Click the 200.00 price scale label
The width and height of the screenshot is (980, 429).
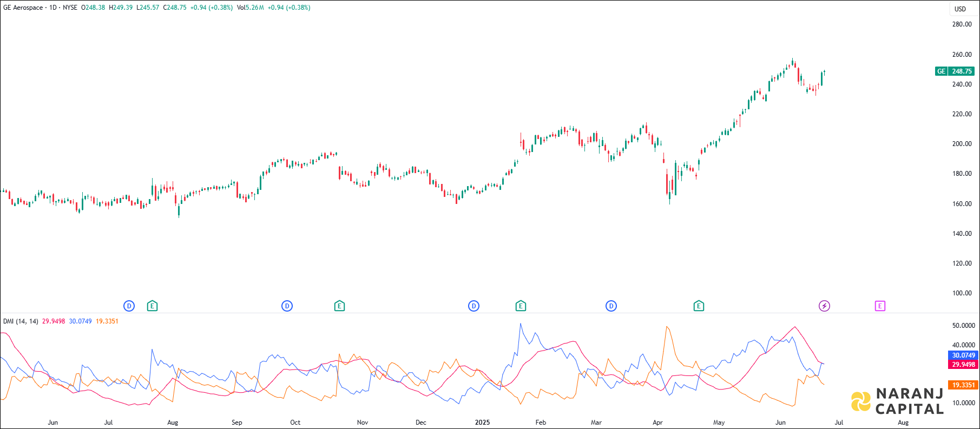point(962,144)
